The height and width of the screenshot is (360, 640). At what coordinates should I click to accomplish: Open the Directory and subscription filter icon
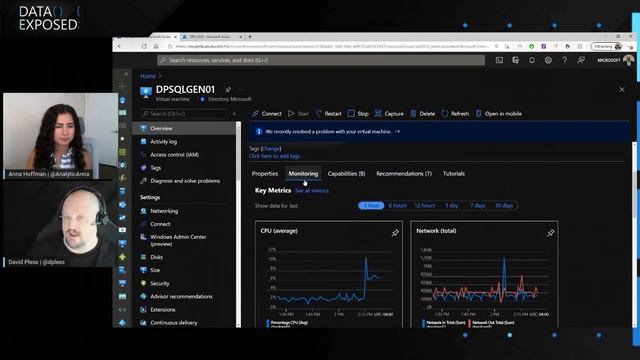(x=516, y=60)
